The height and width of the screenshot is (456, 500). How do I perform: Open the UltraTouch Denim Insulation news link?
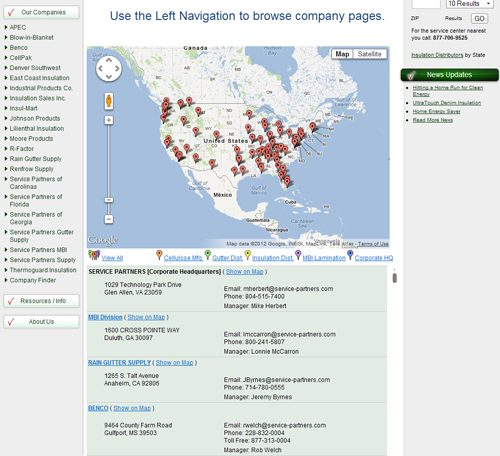[x=447, y=103]
